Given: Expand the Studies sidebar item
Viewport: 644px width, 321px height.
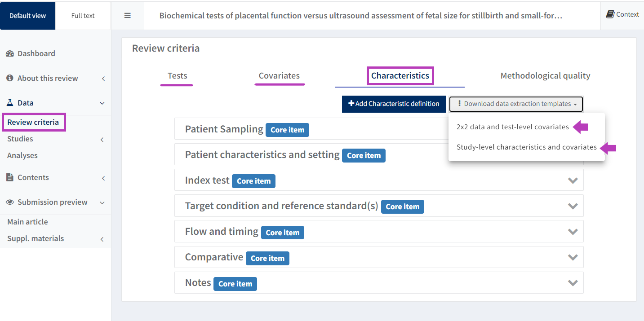Looking at the screenshot, I should point(20,139).
